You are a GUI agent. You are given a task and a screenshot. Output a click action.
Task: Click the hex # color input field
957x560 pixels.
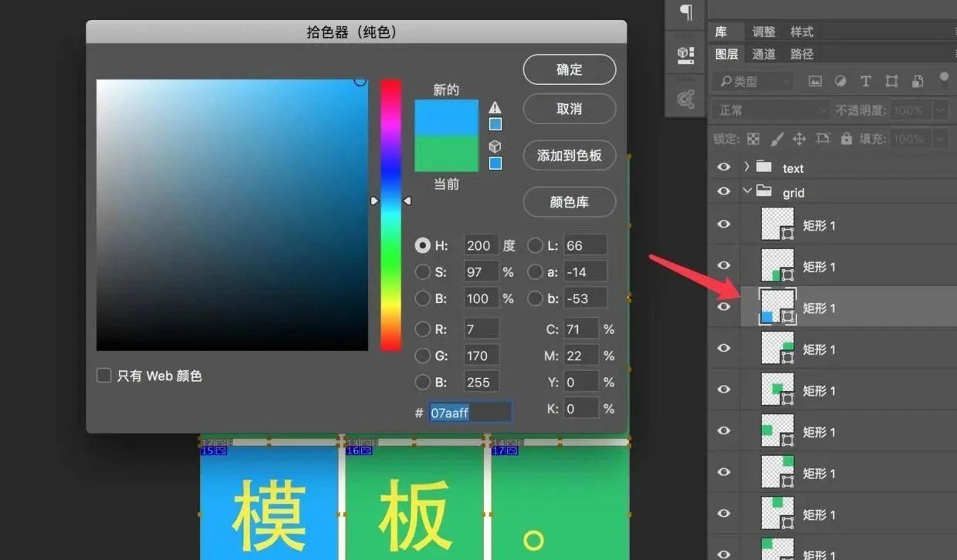[x=469, y=413]
